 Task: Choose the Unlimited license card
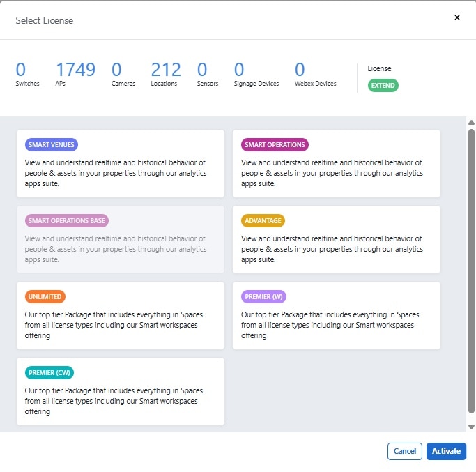click(x=121, y=315)
